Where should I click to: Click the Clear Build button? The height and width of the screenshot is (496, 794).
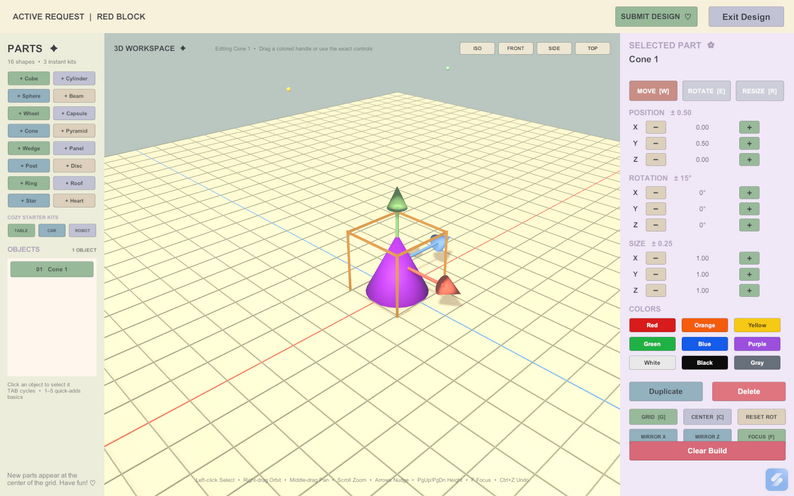click(707, 450)
